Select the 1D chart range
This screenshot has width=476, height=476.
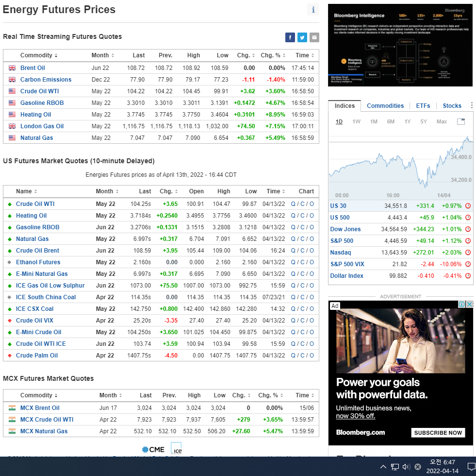tap(339, 121)
